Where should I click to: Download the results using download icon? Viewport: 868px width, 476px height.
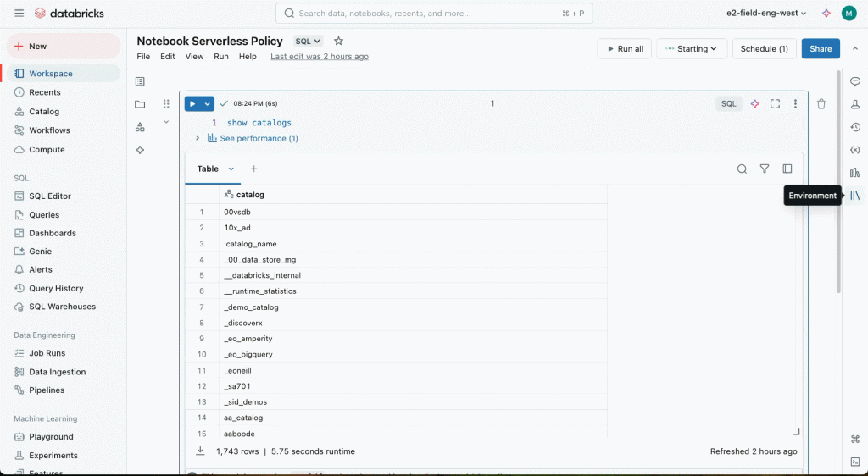click(201, 451)
